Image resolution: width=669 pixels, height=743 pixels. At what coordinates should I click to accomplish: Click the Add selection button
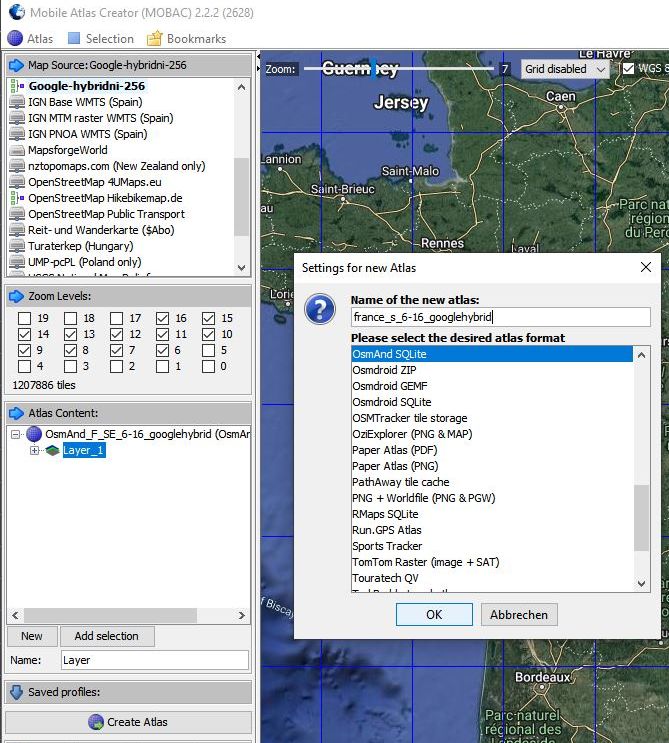[106, 636]
